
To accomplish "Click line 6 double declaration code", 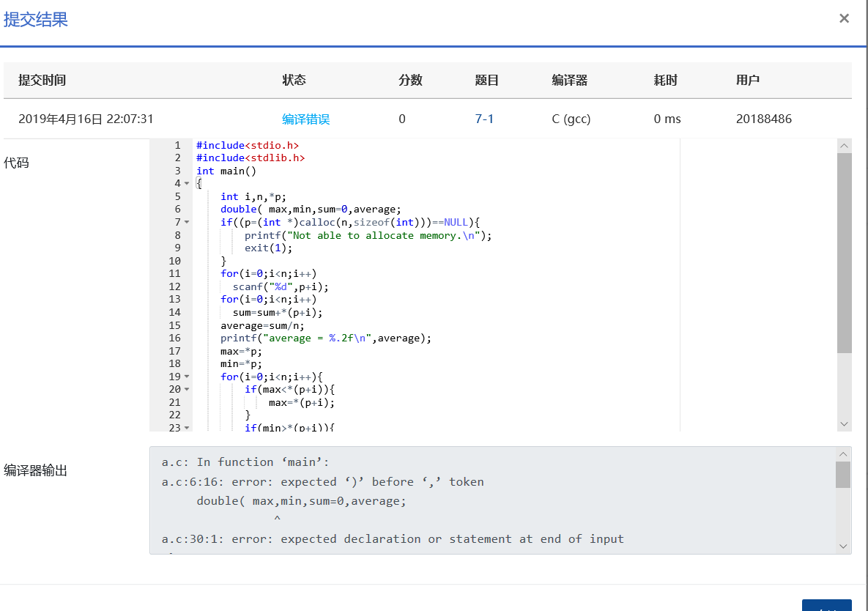I will pos(311,210).
